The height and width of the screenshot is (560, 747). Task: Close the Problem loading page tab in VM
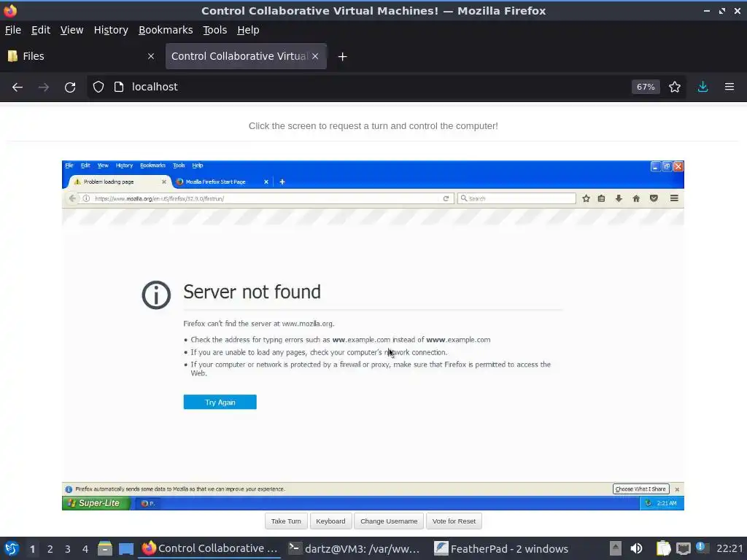pos(163,182)
